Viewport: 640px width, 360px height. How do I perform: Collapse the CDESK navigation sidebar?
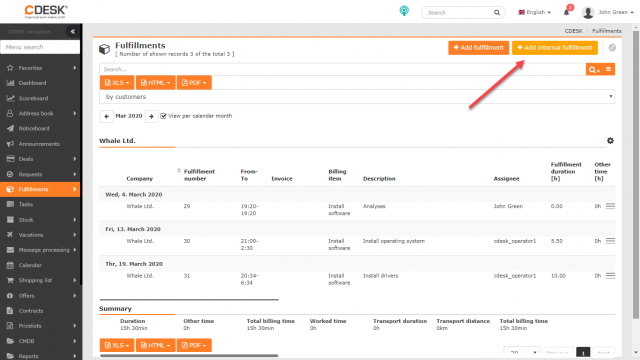(72, 31)
